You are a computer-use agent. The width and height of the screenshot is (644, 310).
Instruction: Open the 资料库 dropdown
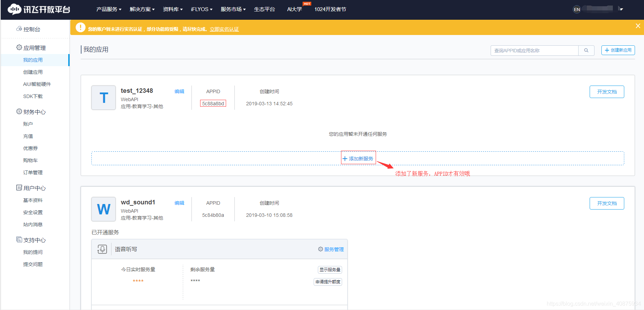point(173,9)
